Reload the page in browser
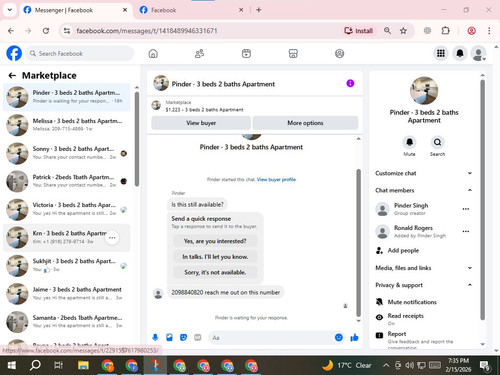This screenshot has width=500, height=375. (x=46, y=31)
